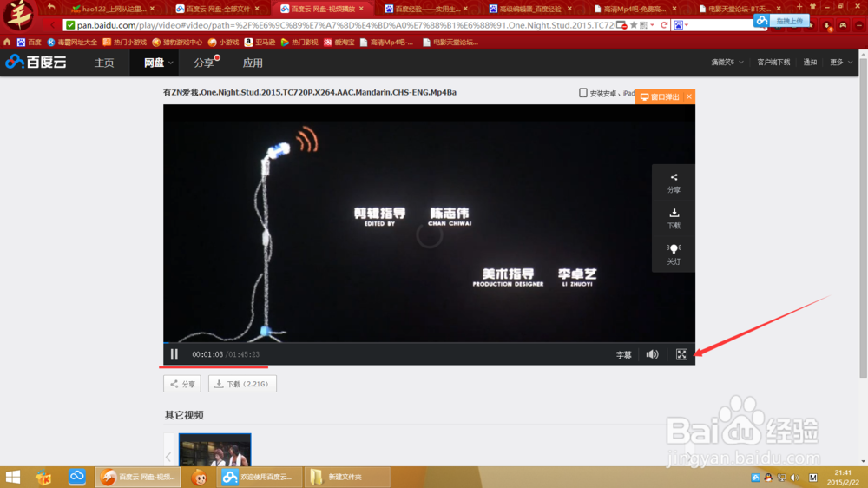Open the 分享 navigation tab

click(x=204, y=63)
